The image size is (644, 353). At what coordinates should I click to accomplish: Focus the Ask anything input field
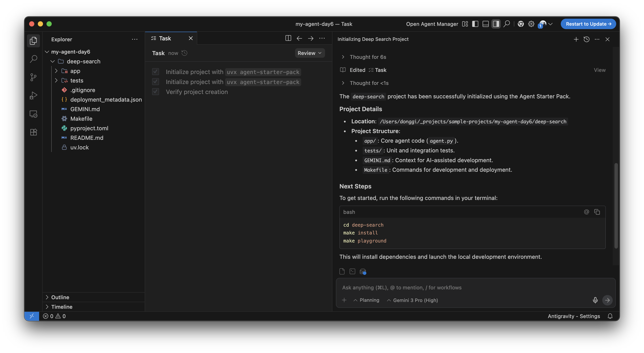click(463, 288)
